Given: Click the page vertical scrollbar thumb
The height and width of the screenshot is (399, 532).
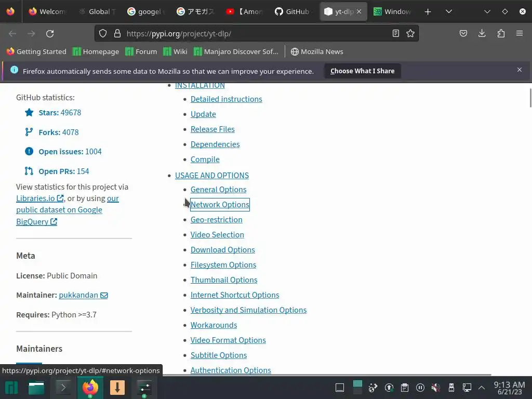Looking at the screenshot, I should point(530,98).
